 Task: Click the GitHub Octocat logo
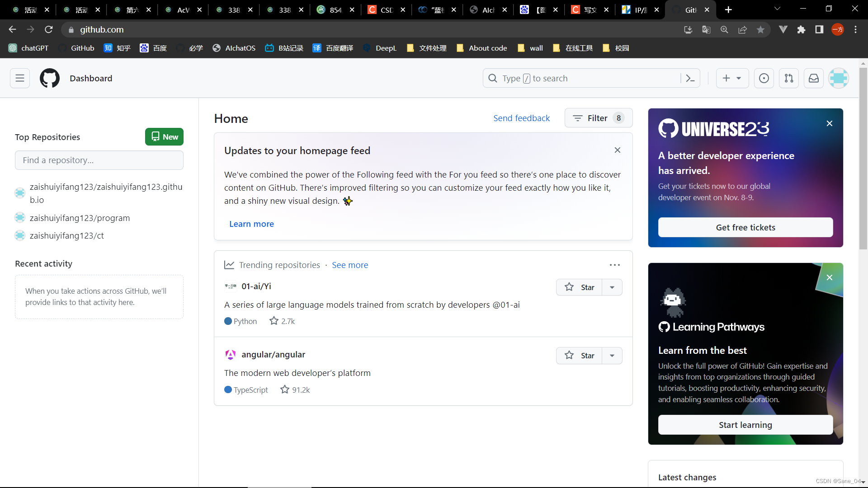point(50,78)
